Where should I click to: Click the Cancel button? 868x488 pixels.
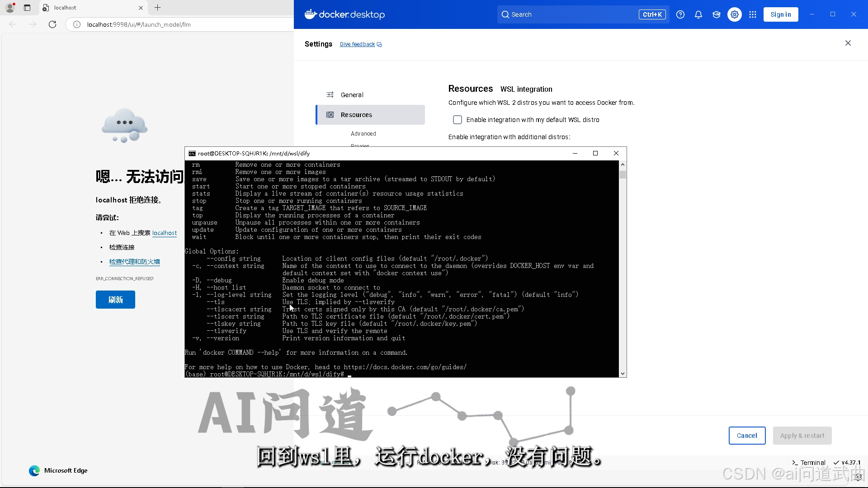(x=746, y=436)
